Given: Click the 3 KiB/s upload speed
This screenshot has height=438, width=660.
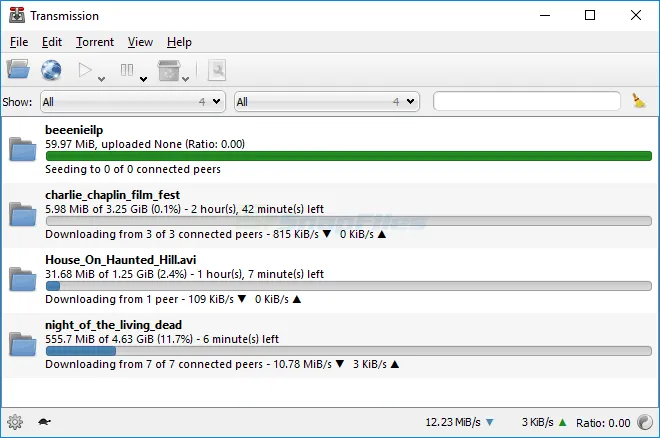Looking at the screenshot, I should coord(538,422).
